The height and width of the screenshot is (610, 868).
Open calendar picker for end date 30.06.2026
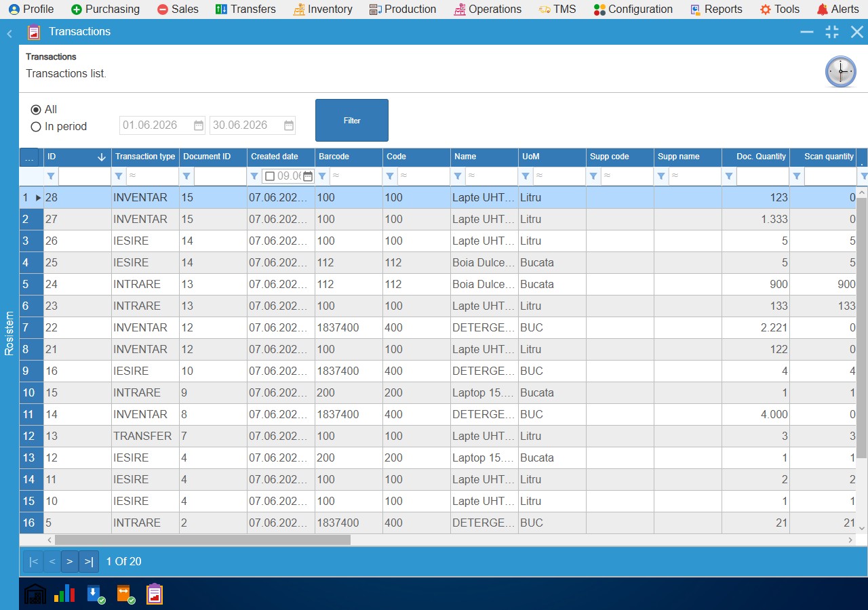pyautogui.click(x=289, y=125)
